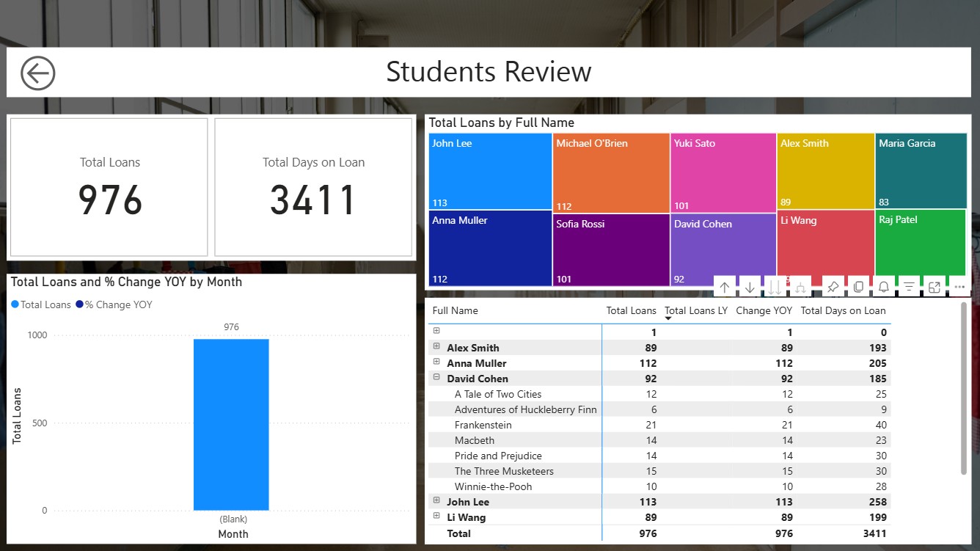
Task: Click the blue 976 bar in chart
Action: tap(231, 424)
